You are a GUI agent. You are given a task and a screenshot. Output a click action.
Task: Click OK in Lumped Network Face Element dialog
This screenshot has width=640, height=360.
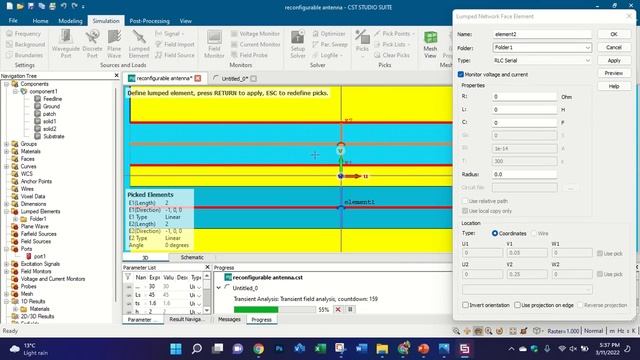coord(614,34)
